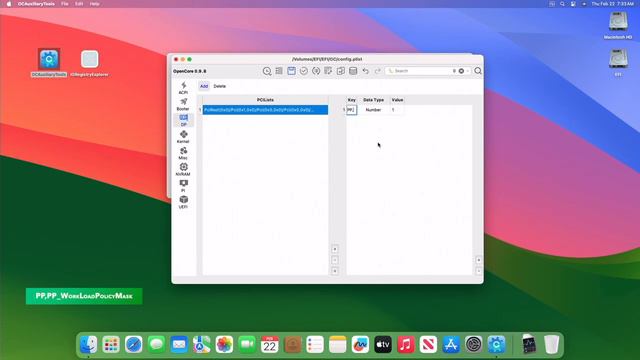Select the OCAuxiliaryTools desktop icon
Screen dimensions: 640x360
click(x=49, y=62)
